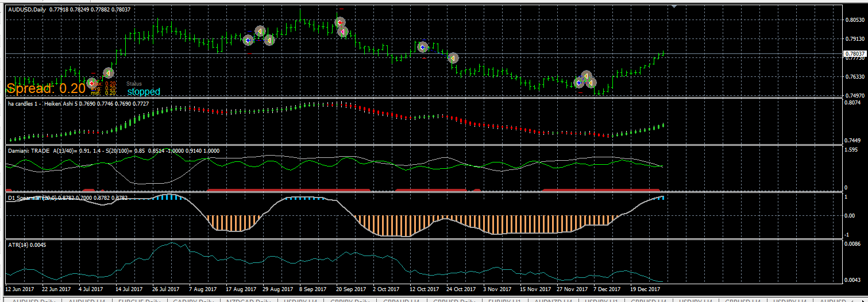Viewport: 868px width, 302px height.
Task: Click the chart shift triangle marker at top
Action: pyautogui.click(x=674, y=5)
